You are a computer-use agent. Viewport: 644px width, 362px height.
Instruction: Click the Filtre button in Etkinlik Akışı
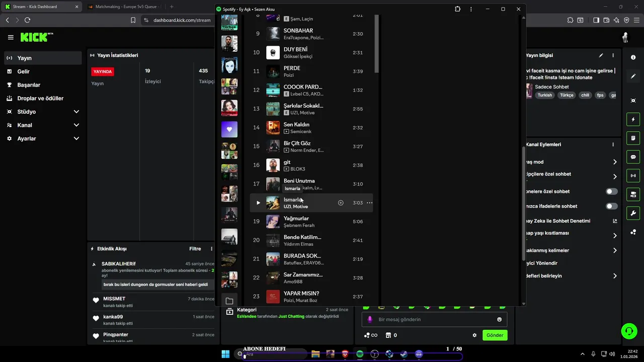click(x=195, y=249)
